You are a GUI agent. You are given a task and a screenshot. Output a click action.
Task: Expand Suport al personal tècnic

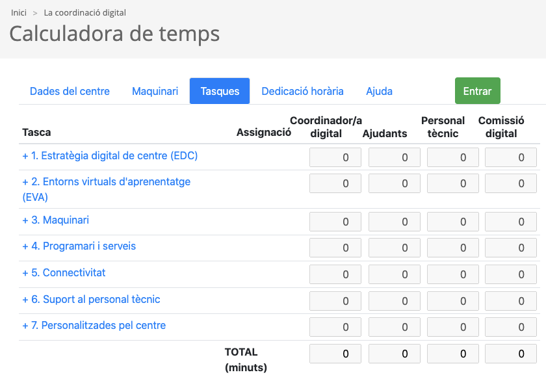coord(91,300)
